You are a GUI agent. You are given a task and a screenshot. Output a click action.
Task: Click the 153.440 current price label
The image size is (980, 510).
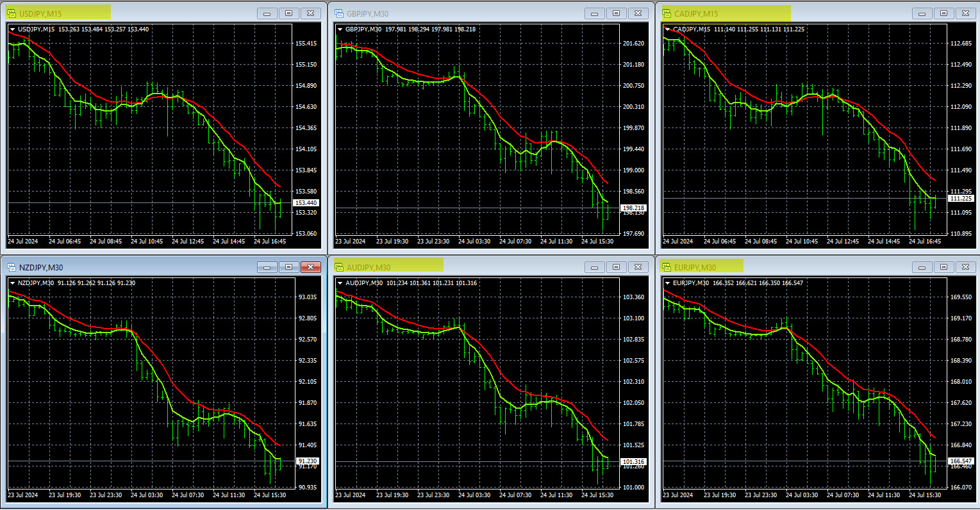click(x=306, y=203)
